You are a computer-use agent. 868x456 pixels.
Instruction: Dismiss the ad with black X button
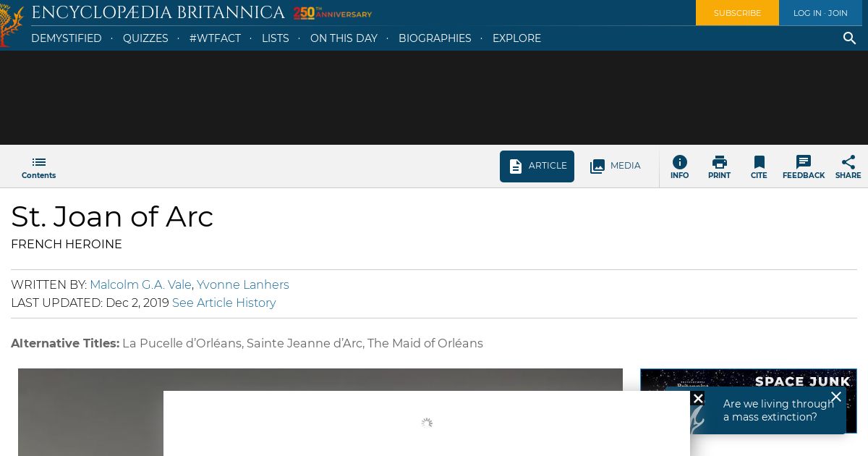pyautogui.click(x=697, y=398)
